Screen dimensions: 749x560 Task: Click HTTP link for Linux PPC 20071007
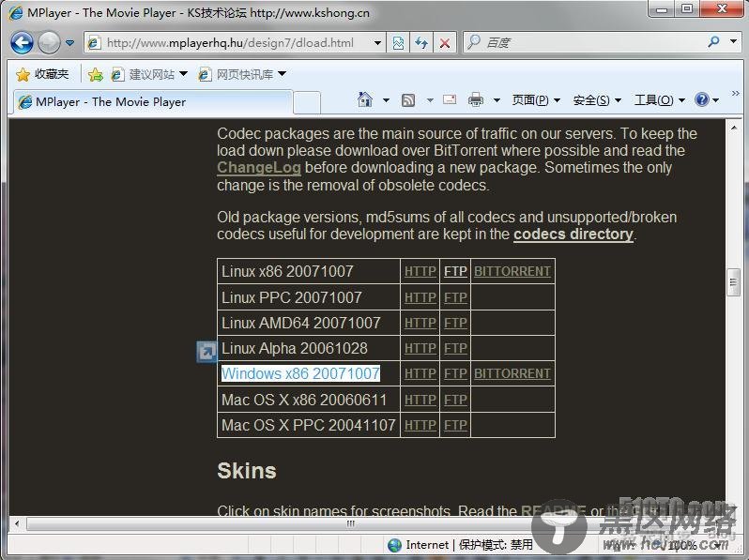click(420, 297)
